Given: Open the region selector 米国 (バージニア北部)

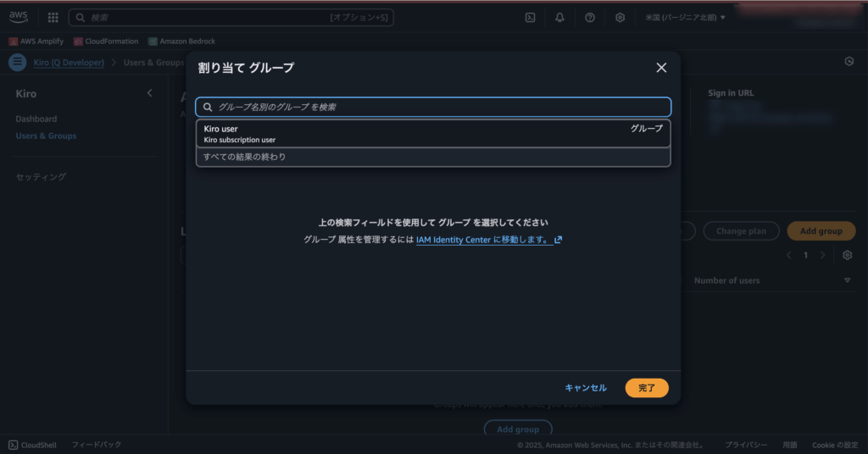Looking at the screenshot, I should (685, 17).
